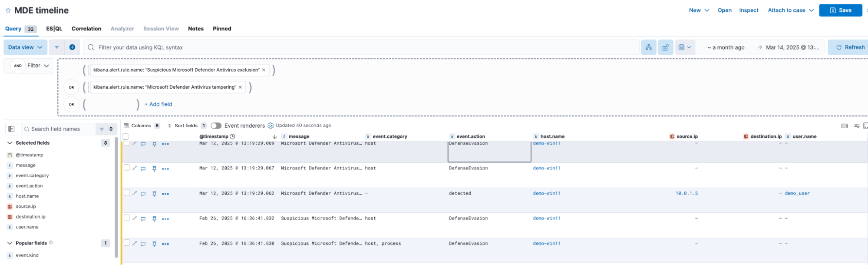Open the AND Filter dropdown
Image resolution: width=868 pixels, height=265 pixels.
pos(30,66)
